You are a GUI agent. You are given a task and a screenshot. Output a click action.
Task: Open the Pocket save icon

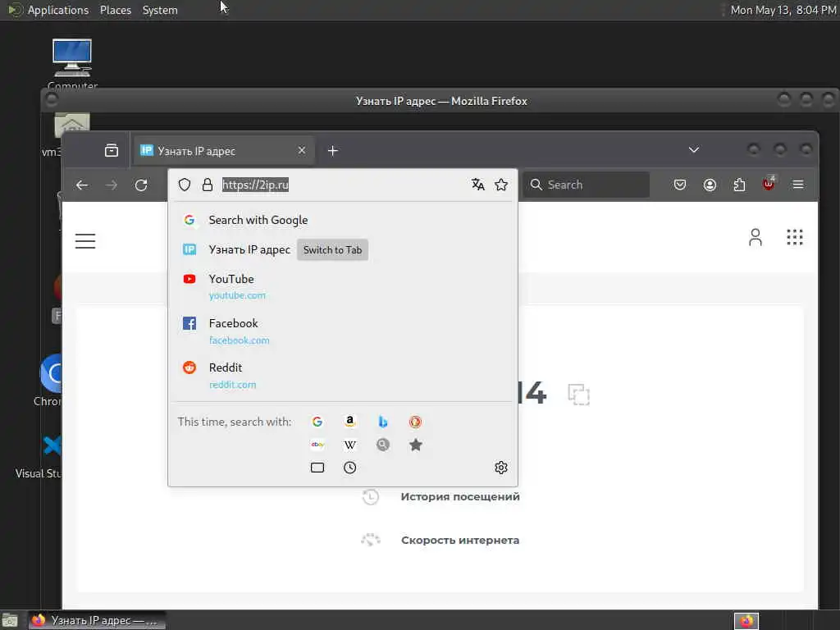coord(680,185)
